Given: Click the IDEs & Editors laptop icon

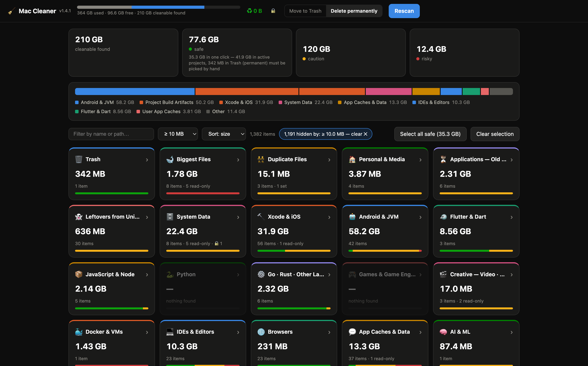Looking at the screenshot, I should (x=170, y=332).
